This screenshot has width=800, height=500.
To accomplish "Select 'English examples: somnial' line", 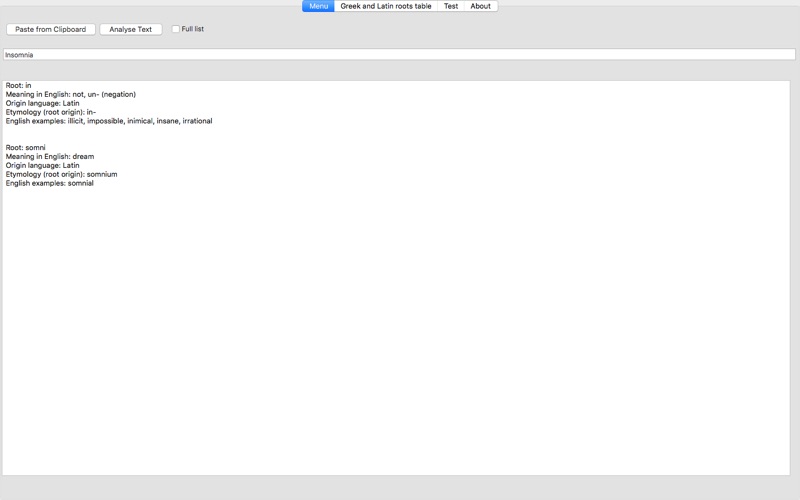I will pos(49,183).
